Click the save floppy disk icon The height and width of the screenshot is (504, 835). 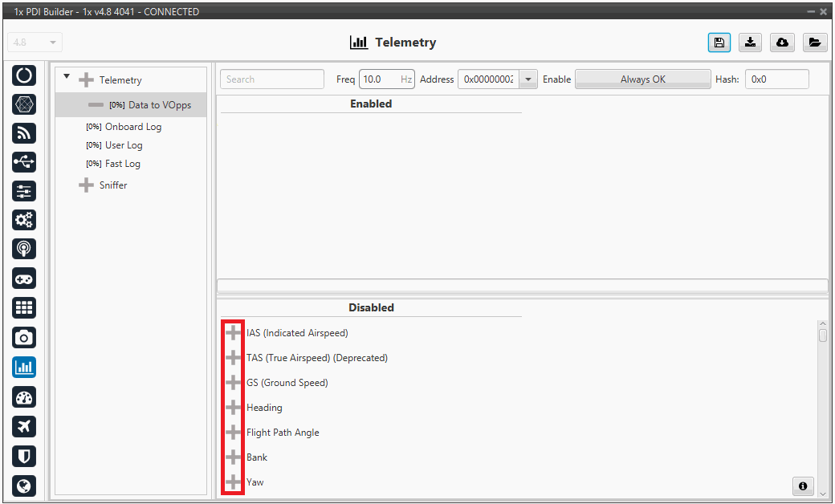(x=719, y=43)
